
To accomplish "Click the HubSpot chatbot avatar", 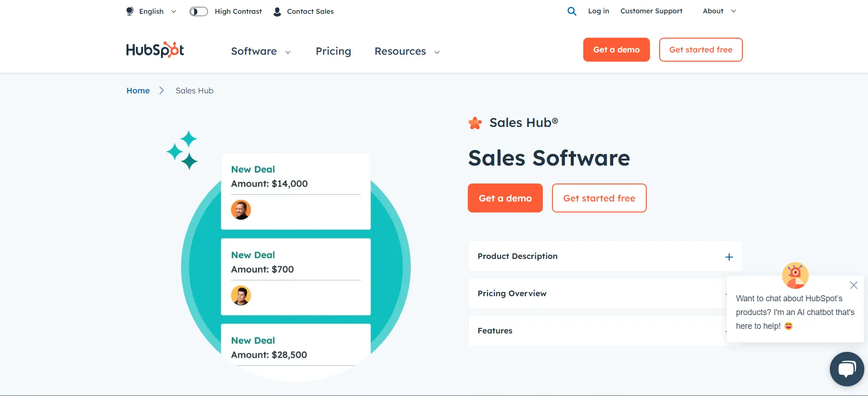I will click(795, 275).
